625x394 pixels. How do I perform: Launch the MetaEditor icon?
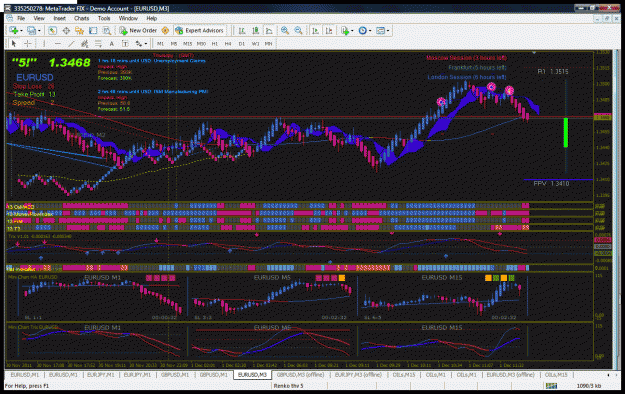pos(165,31)
